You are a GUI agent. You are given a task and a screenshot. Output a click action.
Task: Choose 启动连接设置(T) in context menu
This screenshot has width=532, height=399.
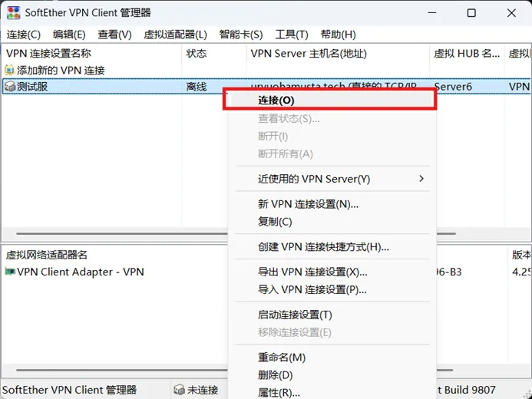point(295,315)
